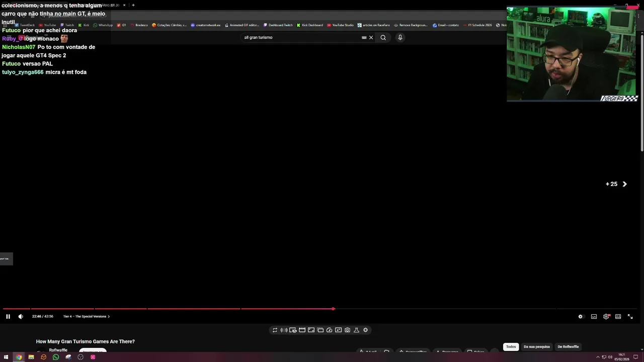
Task: Open 'Dashboard Twitch' bookmark
Action: tap(278, 25)
